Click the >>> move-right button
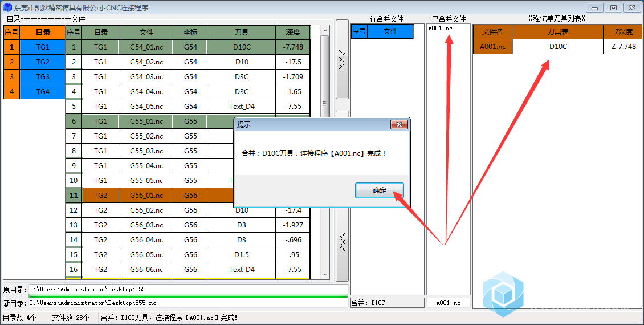644x325 pixels. pos(342,59)
